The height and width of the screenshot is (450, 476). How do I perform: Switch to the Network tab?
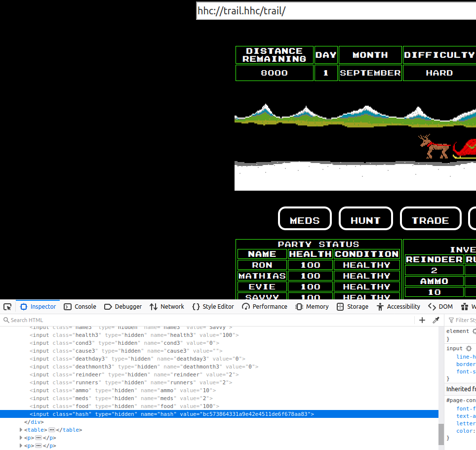(x=167, y=307)
